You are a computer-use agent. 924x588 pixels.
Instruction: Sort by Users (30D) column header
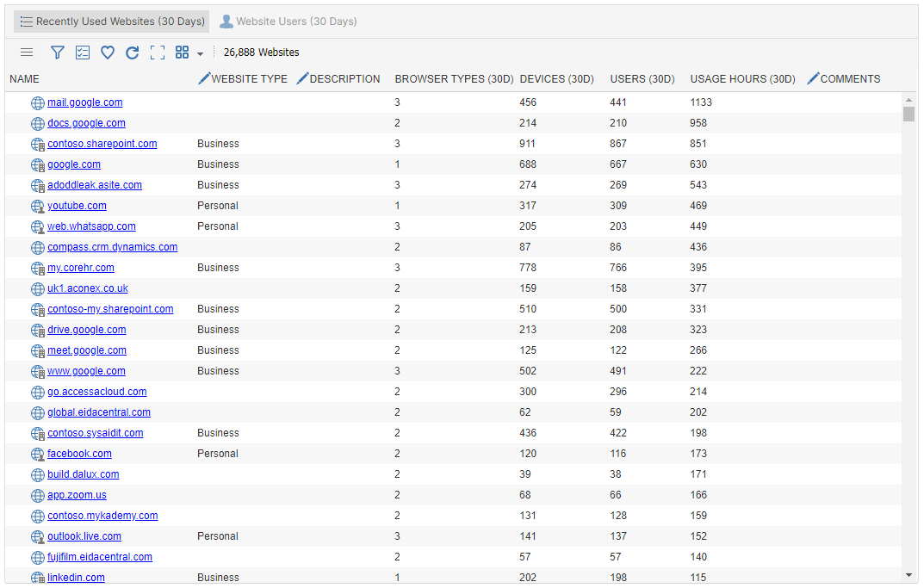click(642, 79)
